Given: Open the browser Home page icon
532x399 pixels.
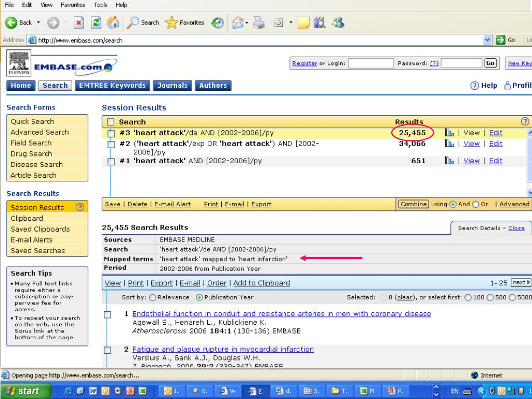Looking at the screenshot, I should coord(113,23).
